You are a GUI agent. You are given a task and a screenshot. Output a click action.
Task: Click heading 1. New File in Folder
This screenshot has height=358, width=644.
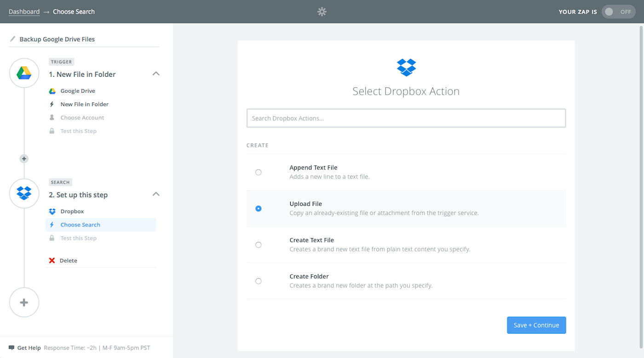pos(82,74)
